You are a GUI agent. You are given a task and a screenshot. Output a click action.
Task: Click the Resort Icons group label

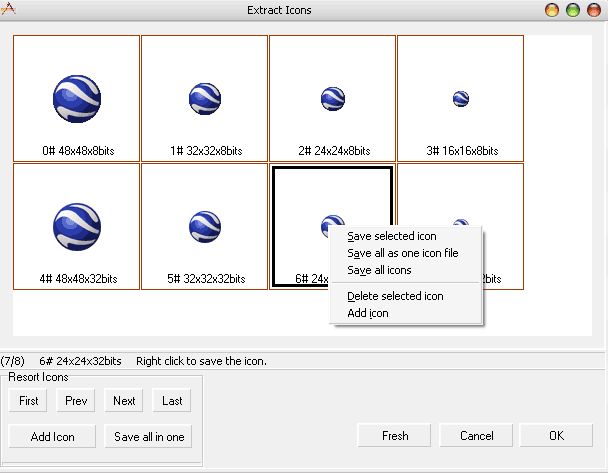pos(38,377)
